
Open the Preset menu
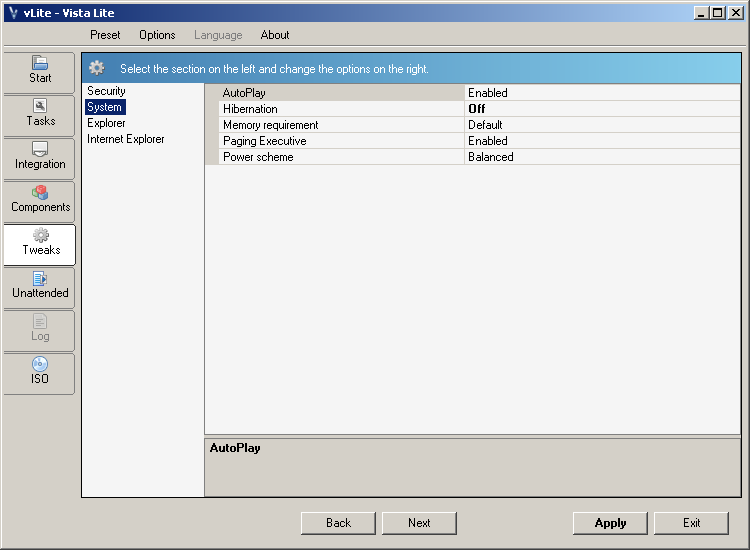[x=105, y=35]
